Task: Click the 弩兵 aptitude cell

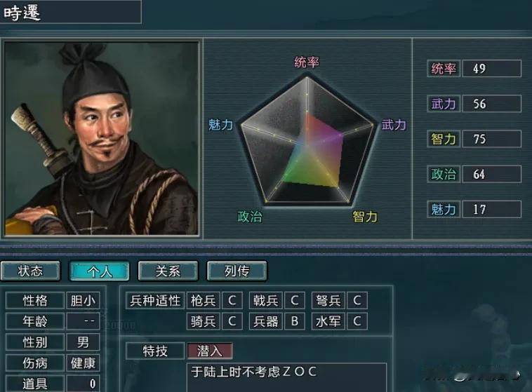Action: [328, 300]
